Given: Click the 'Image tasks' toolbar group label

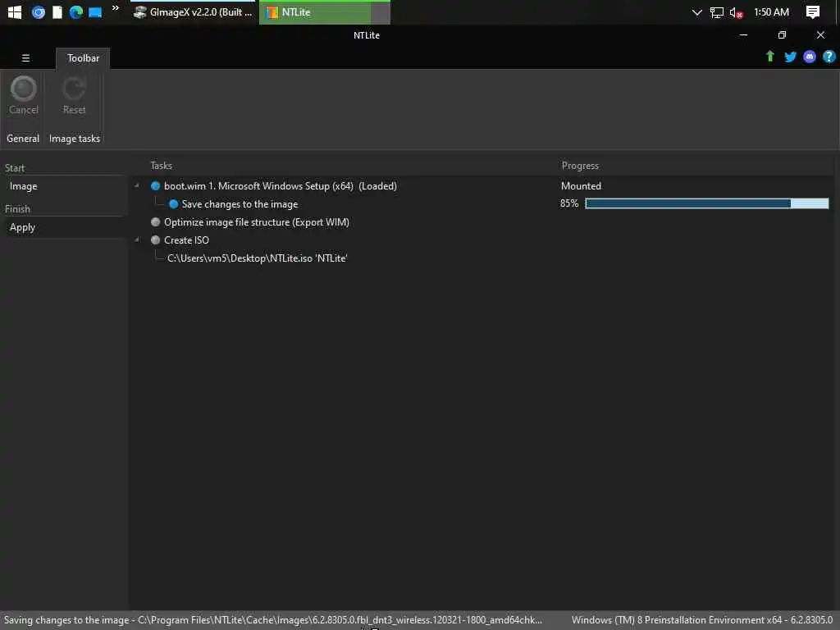Looking at the screenshot, I should 75,138.
